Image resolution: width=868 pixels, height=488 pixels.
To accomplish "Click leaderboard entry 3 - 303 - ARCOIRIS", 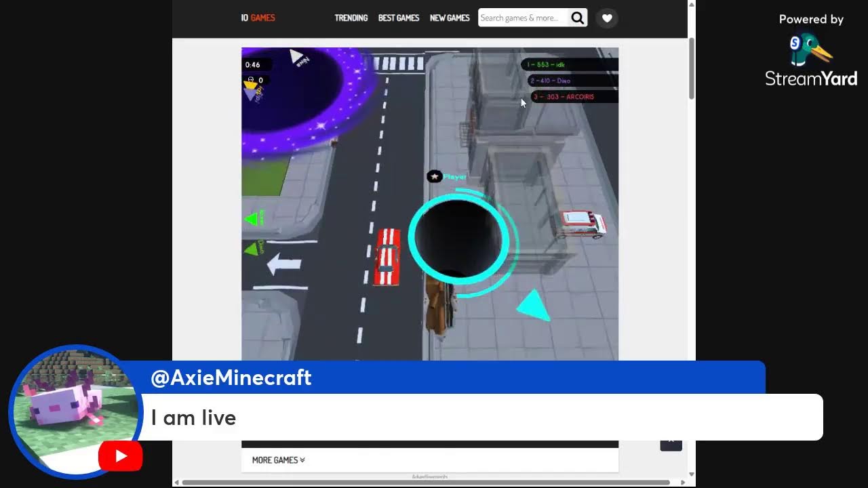I will [575, 97].
